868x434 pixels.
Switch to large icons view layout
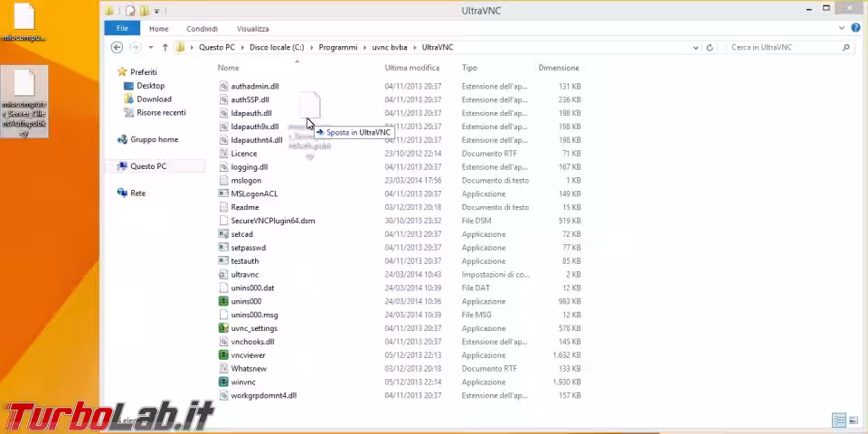853,420
